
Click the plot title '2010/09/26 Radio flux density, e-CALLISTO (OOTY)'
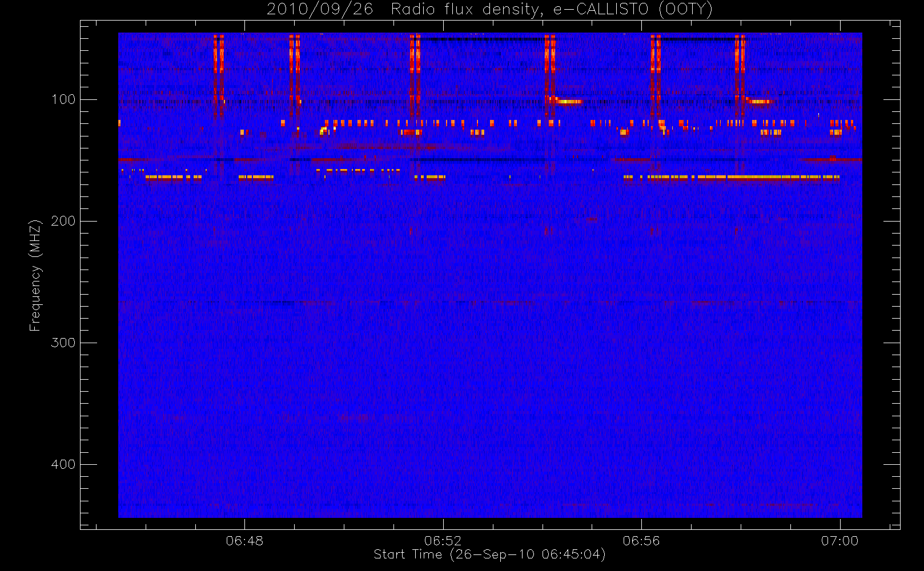[x=489, y=10]
